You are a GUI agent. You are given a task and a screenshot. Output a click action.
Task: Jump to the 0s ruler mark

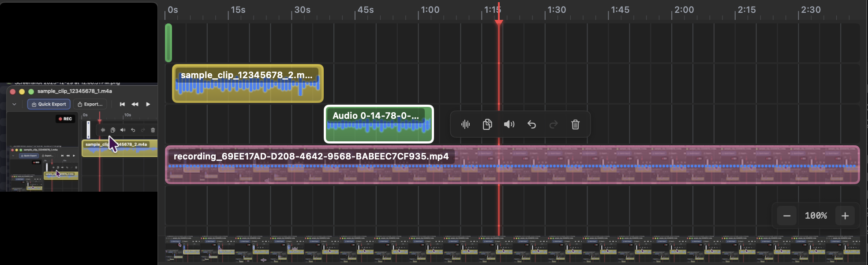point(173,10)
